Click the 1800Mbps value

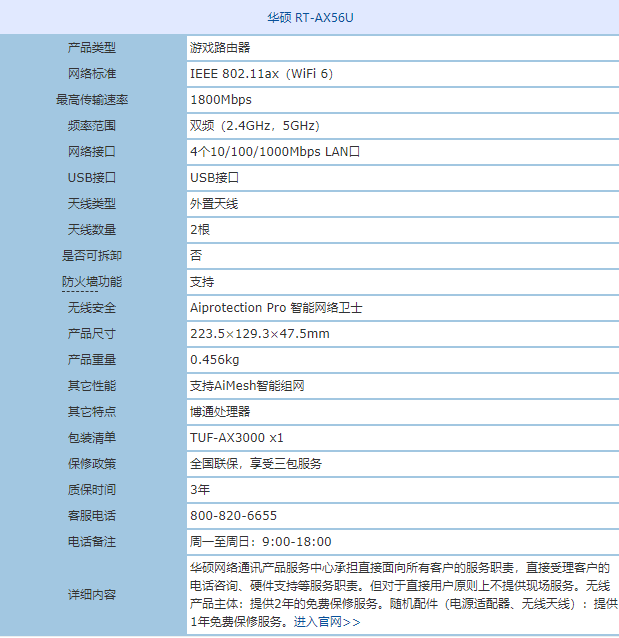[221, 100]
